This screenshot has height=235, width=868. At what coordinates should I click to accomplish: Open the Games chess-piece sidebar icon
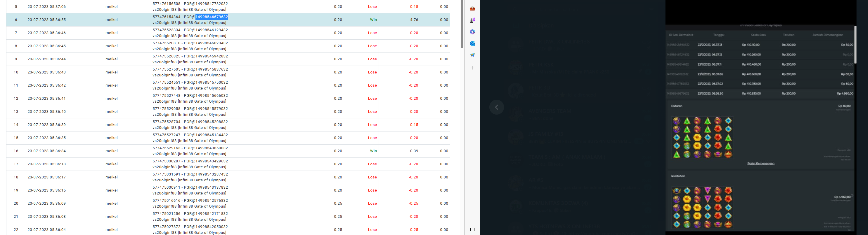pyautogui.click(x=472, y=20)
